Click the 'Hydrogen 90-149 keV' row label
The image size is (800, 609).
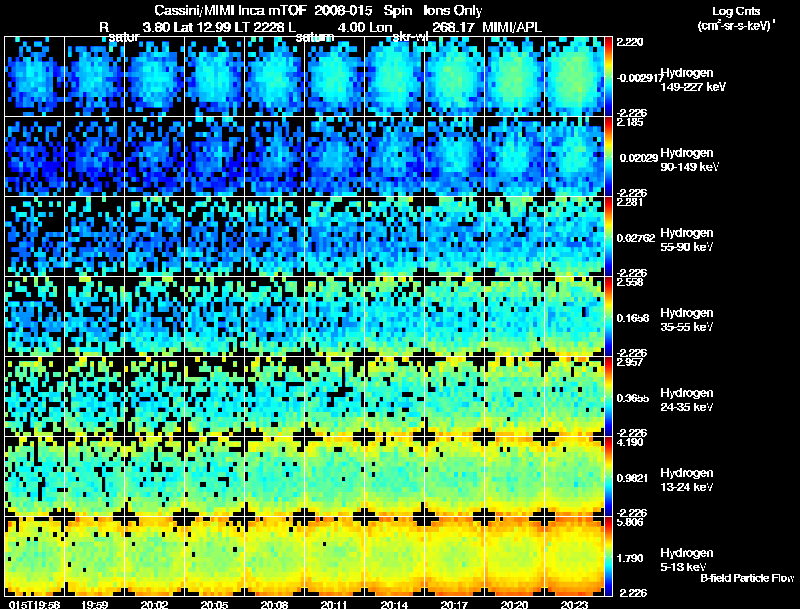pos(690,160)
